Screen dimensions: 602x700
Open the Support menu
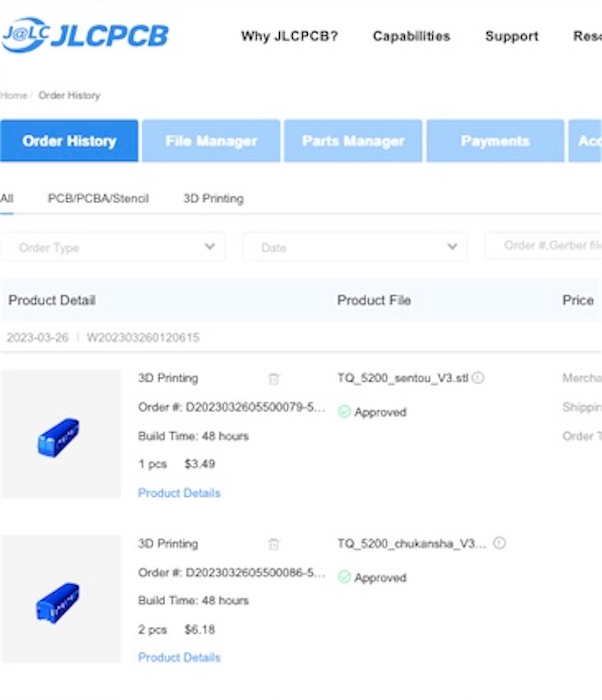512,36
